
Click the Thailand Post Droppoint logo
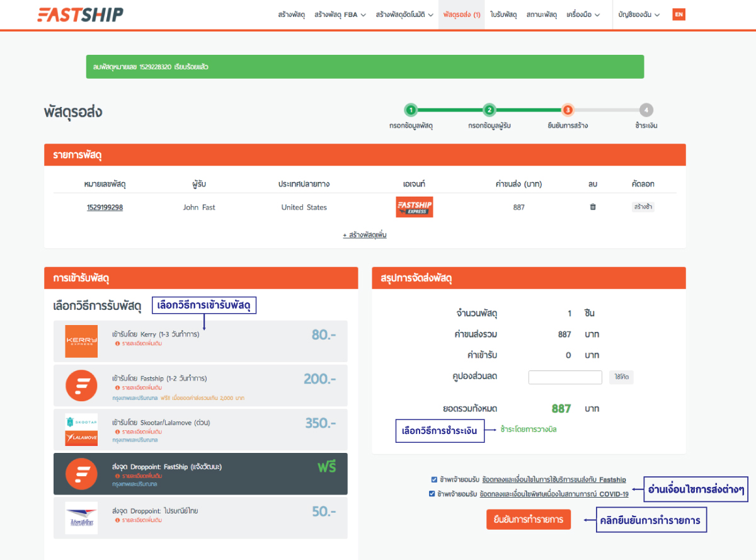click(81, 517)
